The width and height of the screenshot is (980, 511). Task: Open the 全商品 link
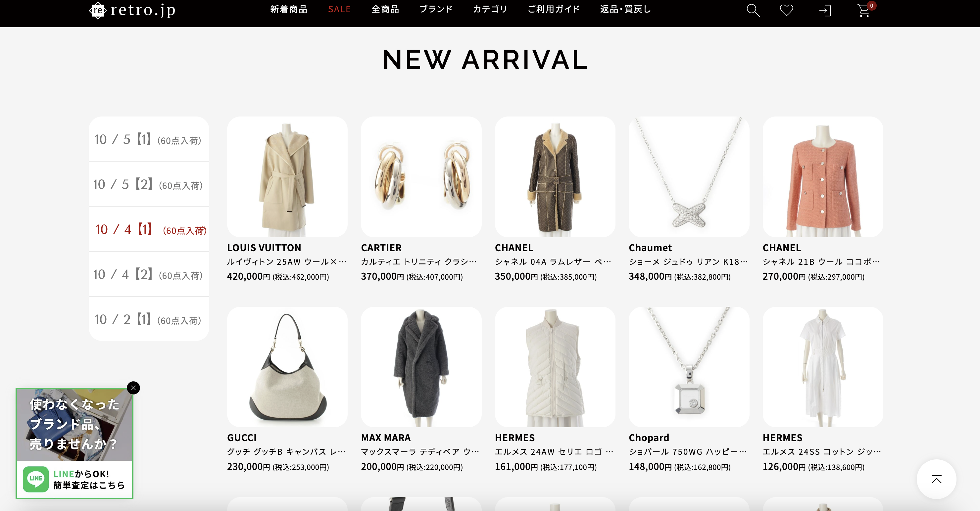click(385, 9)
